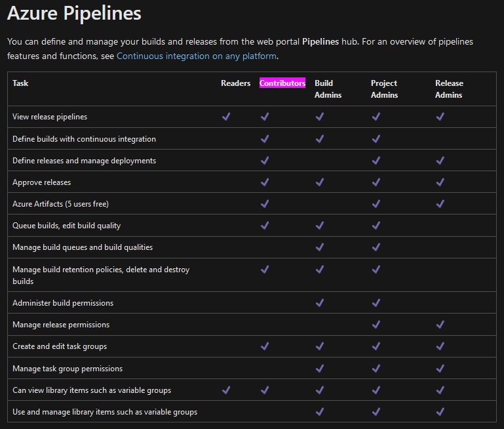Click the Contributors checkmark for View release pipelines

[x=265, y=116]
